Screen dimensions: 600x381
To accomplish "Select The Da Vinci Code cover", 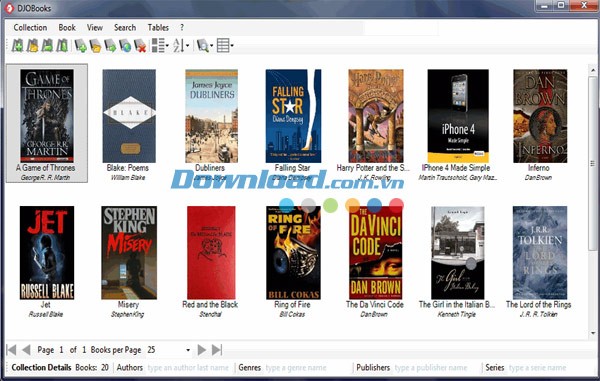I will point(376,253).
